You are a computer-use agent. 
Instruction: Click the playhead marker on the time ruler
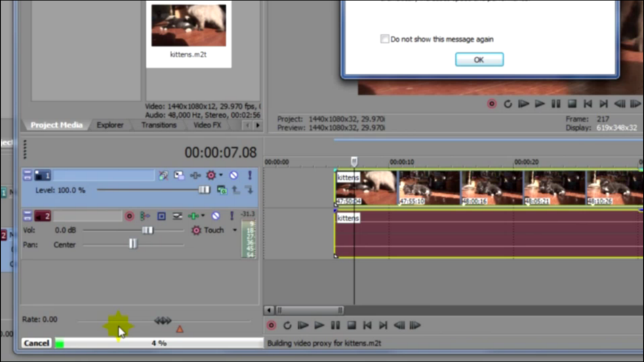354,161
